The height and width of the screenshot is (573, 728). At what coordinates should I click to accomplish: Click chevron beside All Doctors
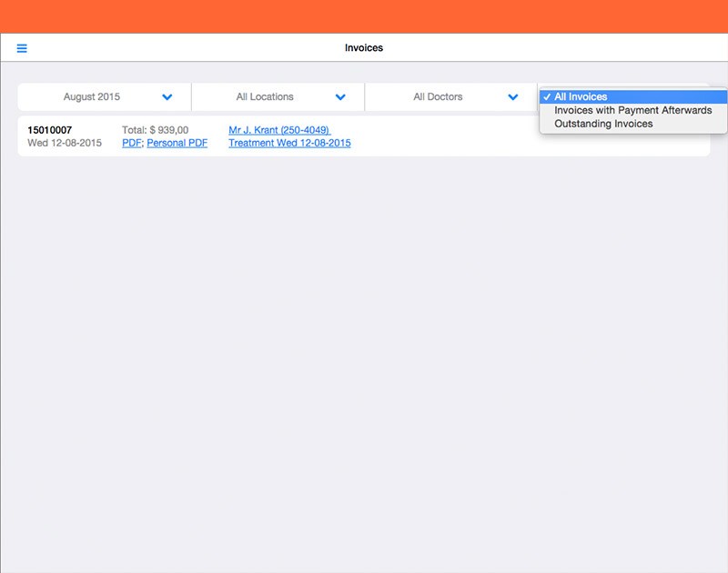click(513, 97)
